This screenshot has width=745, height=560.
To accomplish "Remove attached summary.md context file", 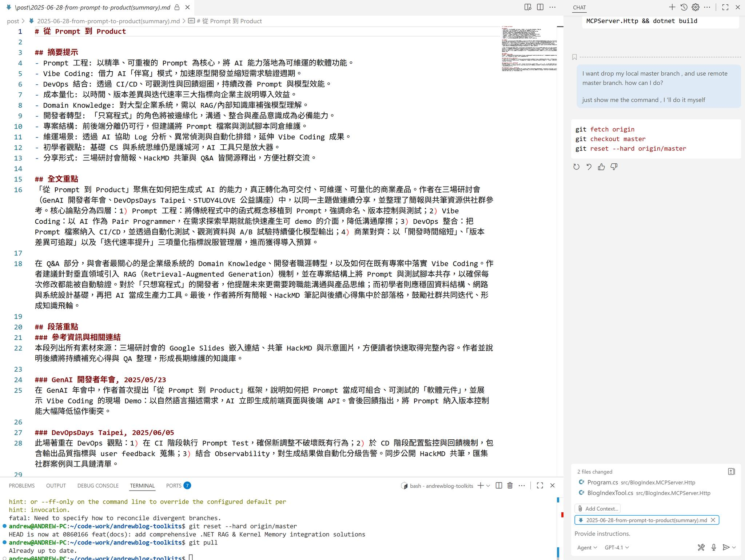I will (713, 520).
